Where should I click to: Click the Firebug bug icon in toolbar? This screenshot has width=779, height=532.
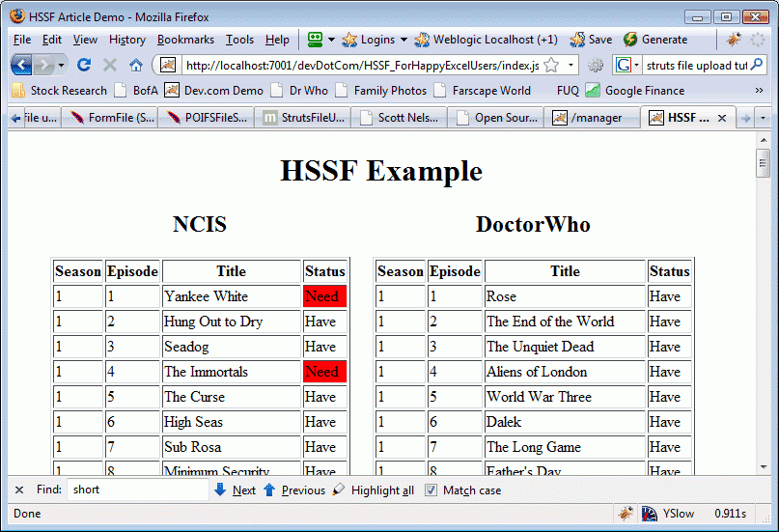734,40
